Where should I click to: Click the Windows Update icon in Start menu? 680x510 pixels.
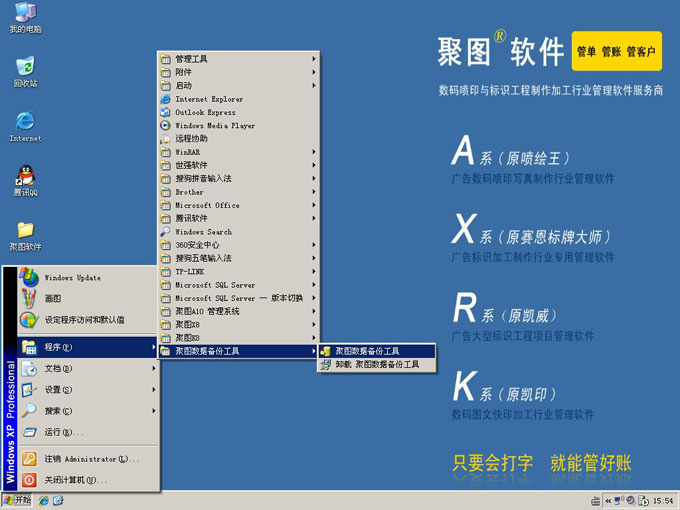click(x=29, y=278)
